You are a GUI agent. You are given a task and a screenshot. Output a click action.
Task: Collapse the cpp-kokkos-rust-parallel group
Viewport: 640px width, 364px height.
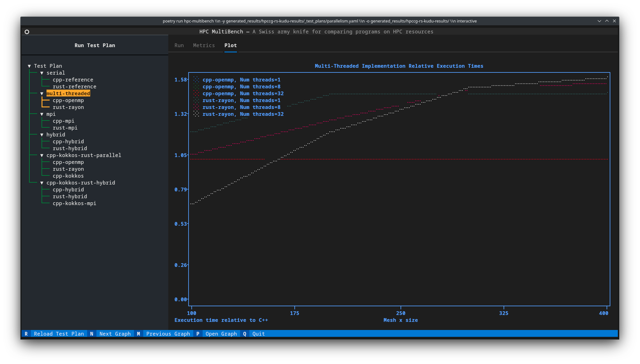click(42, 155)
